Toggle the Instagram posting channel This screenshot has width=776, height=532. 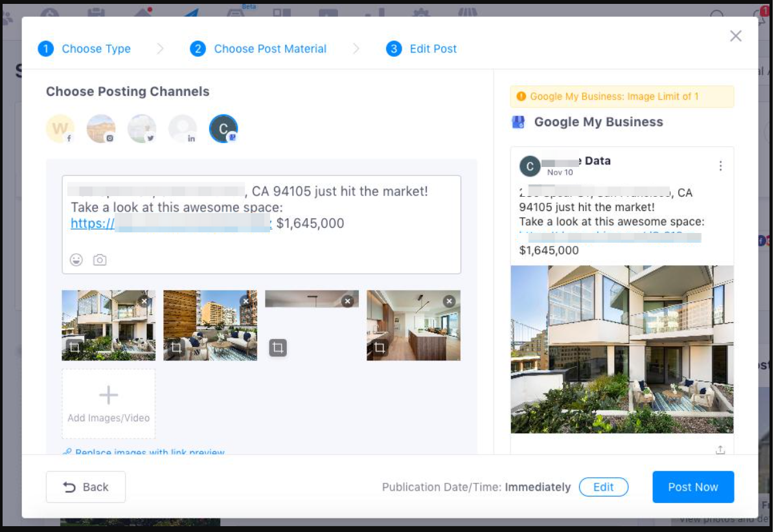[x=101, y=129]
